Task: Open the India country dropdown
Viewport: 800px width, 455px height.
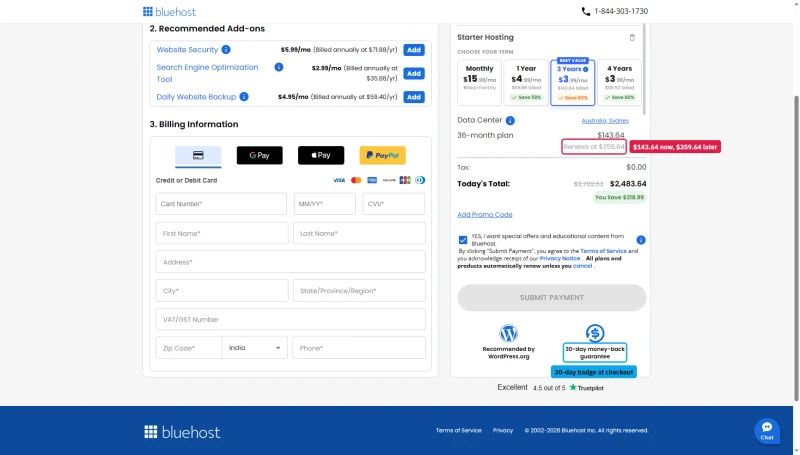Action: click(x=255, y=348)
